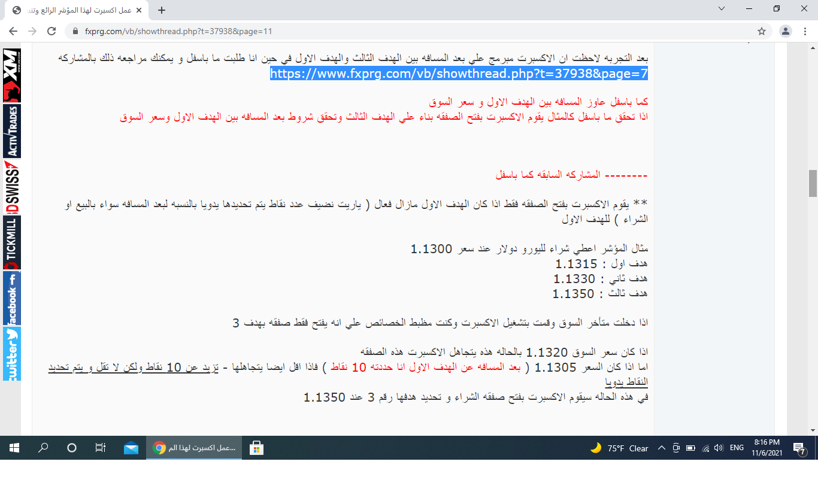This screenshot has width=818, height=504.
Task: Switch the ENG input language indicator
Action: coord(737,448)
